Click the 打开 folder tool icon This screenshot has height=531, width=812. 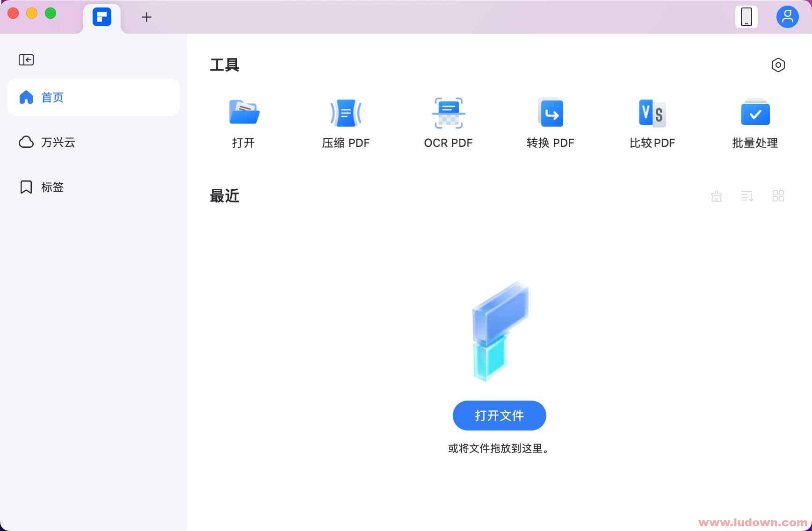244,112
